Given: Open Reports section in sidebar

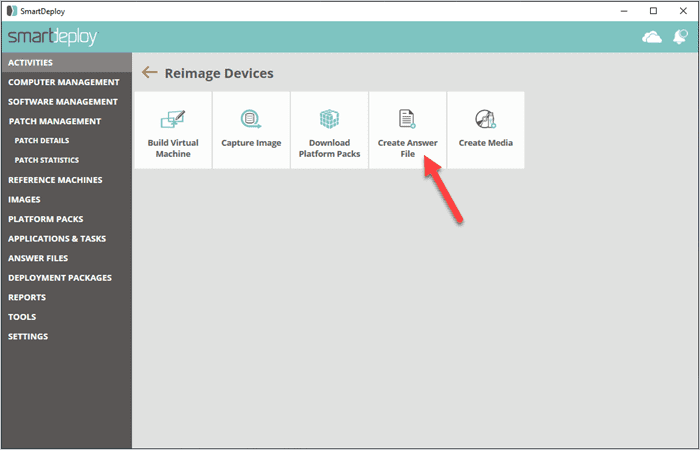Looking at the screenshot, I should (x=67, y=297).
